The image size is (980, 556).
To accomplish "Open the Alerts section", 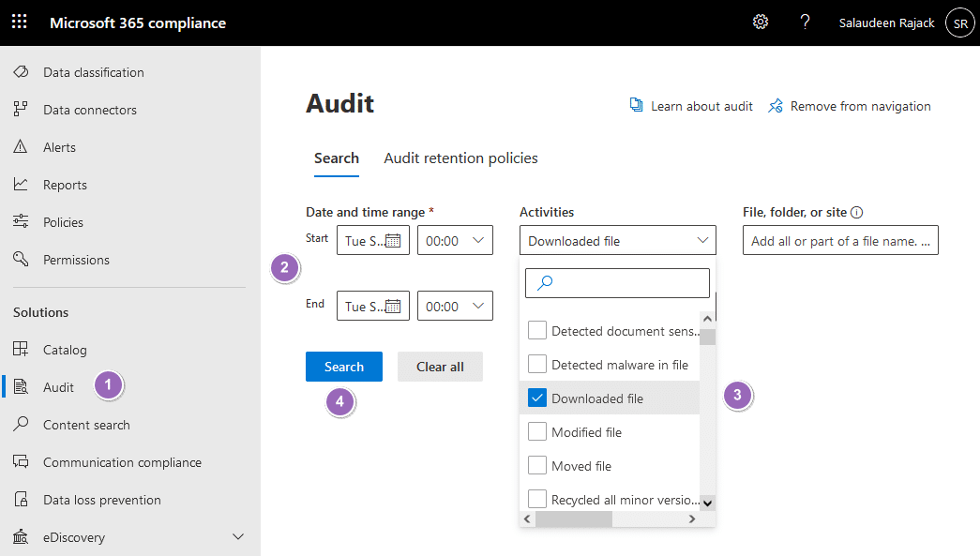I will coord(61,146).
